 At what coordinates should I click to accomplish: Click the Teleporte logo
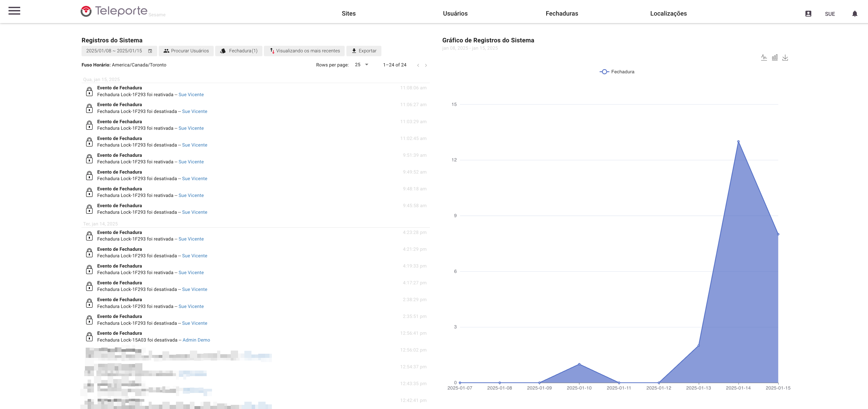point(114,11)
